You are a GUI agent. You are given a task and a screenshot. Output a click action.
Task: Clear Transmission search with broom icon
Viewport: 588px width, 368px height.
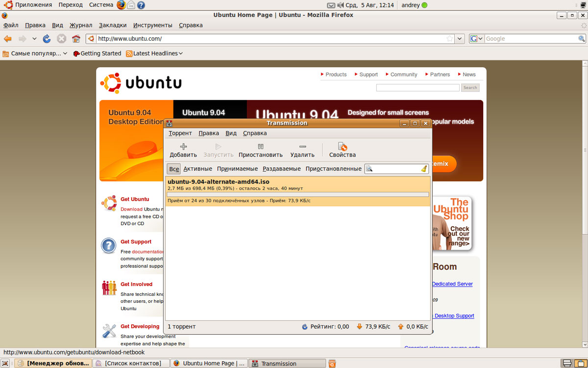[x=424, y=169]
